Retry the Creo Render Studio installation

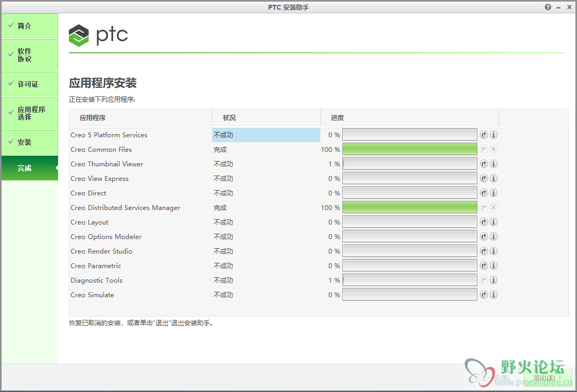[484, 251]
